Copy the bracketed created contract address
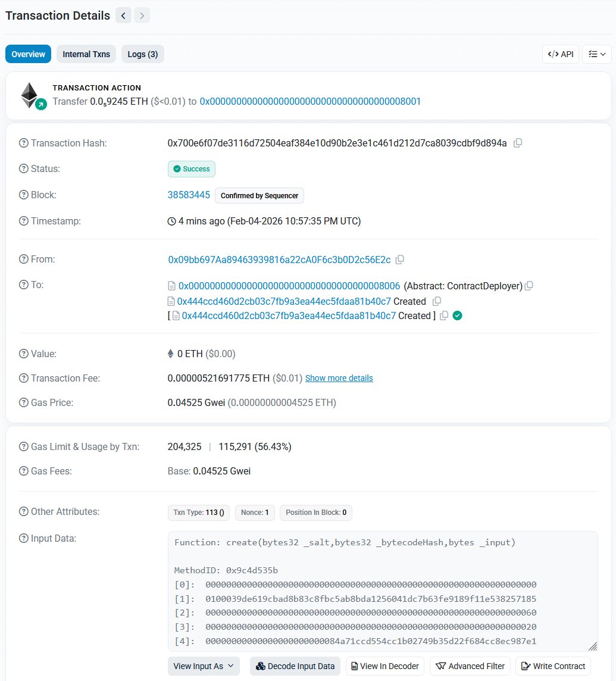 [443, 315]
